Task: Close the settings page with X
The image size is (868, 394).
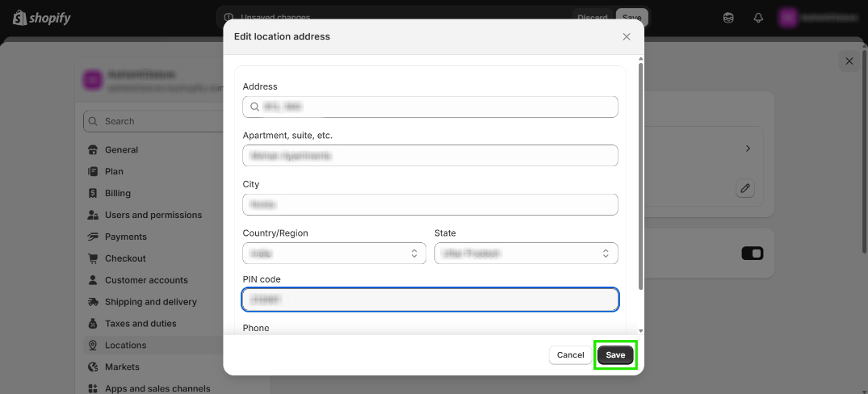Action: 849,61
